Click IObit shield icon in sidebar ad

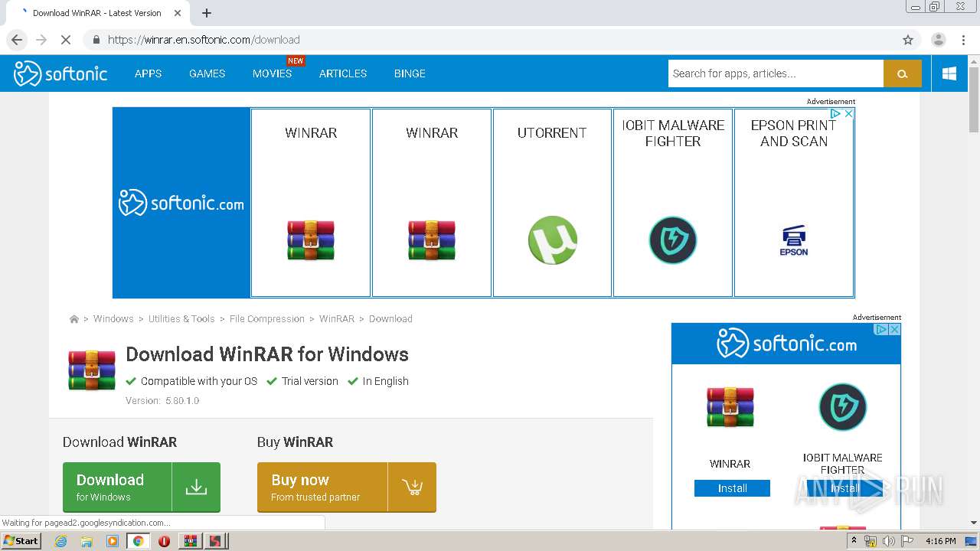(x=843, y=406)
